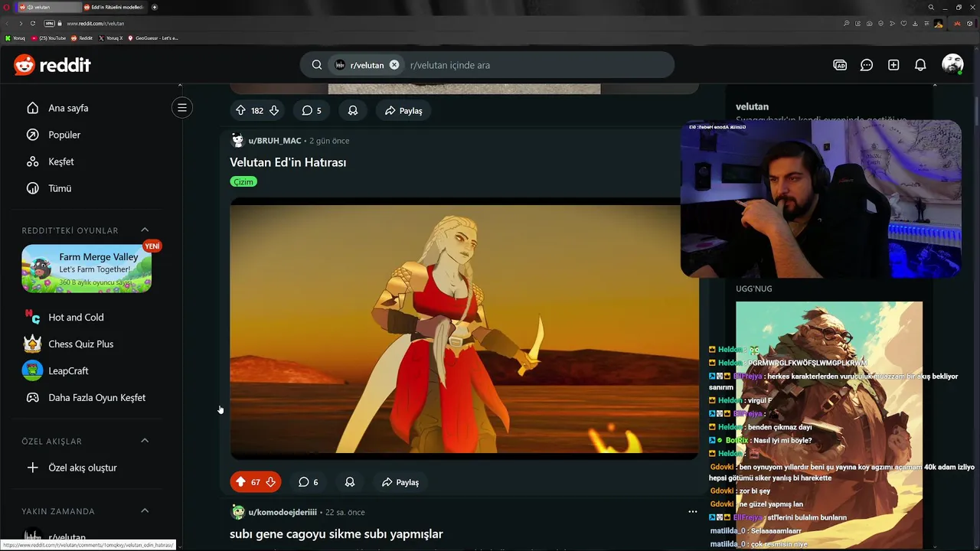Toggle upvote on the 67-vote post

click(x=240, y=482)
